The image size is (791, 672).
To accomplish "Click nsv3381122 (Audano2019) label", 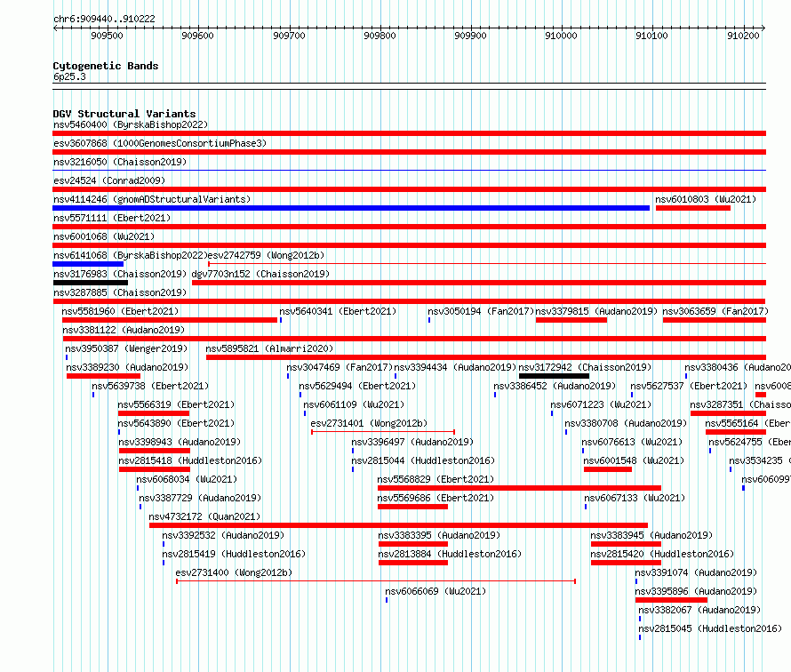I will pyautogui.click(x=124, y=330).
